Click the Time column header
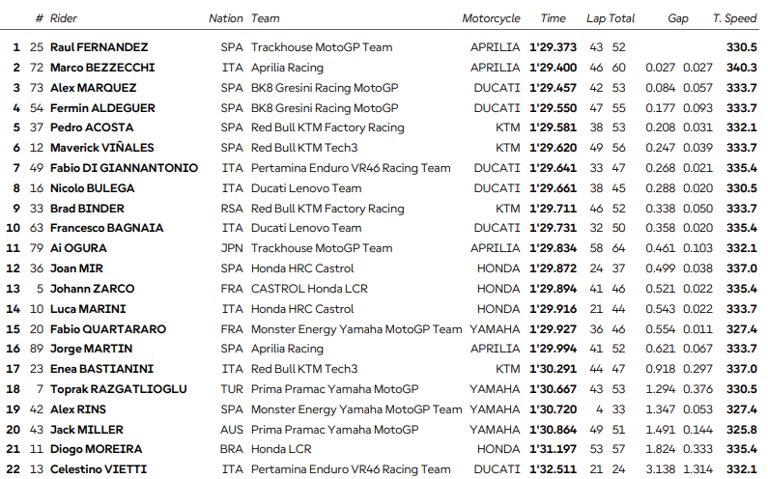The image size is (768, 479). 553,18
